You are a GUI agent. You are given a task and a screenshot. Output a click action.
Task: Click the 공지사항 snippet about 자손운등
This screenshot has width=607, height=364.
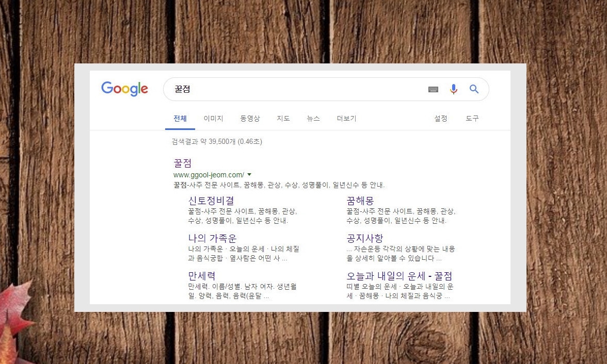(x=401, y=254)
